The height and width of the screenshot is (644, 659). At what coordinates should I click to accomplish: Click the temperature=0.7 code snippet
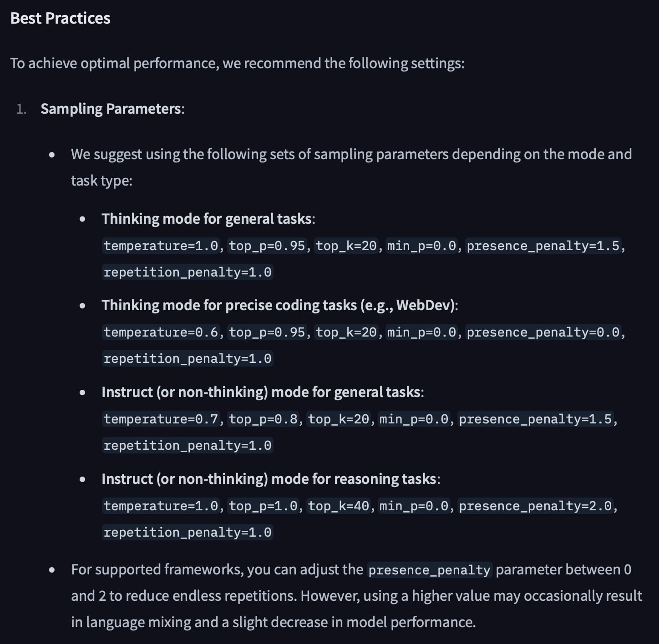pos(161,419)
